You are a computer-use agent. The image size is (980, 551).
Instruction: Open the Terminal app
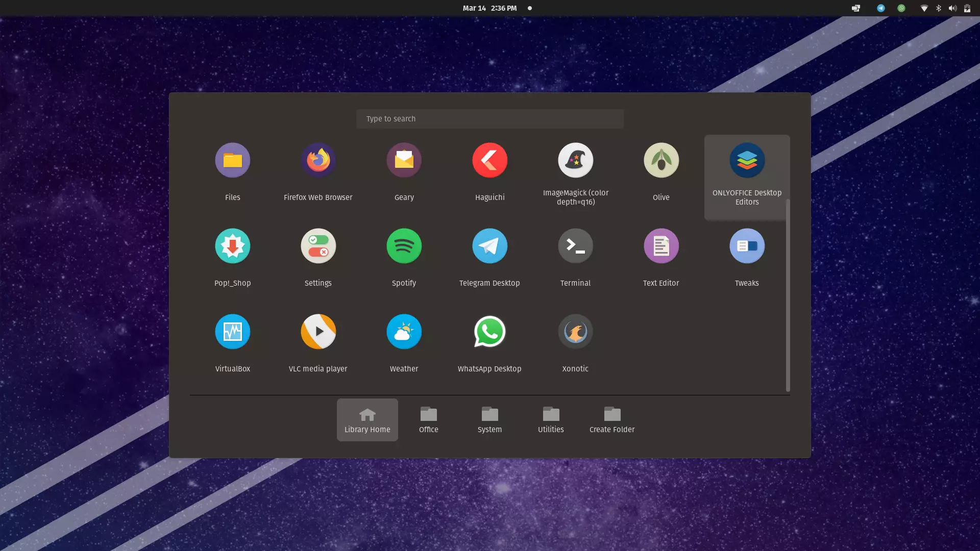[575, 246]
